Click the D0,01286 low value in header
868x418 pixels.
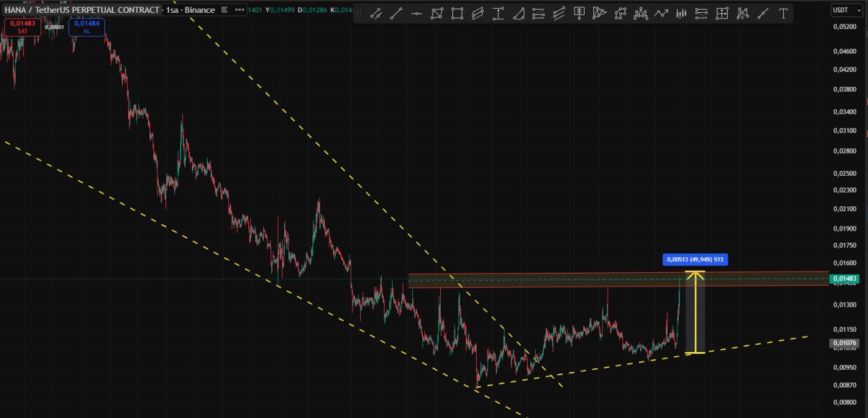point(313,10)
